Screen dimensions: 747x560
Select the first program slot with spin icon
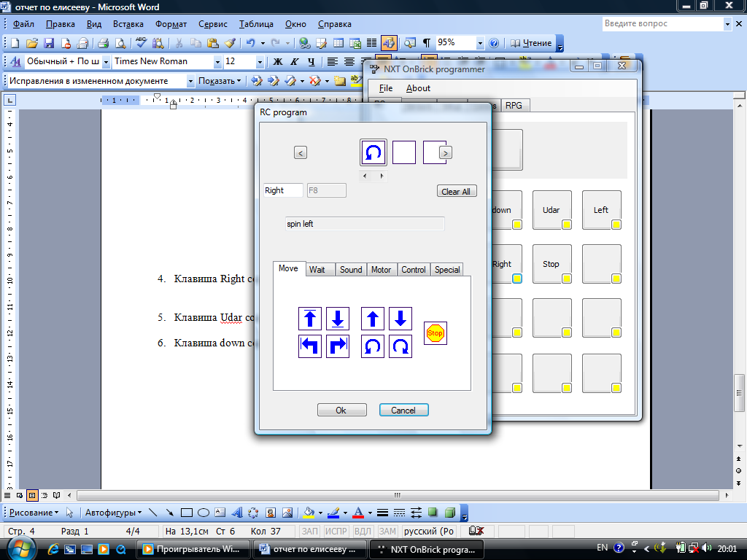373,152
